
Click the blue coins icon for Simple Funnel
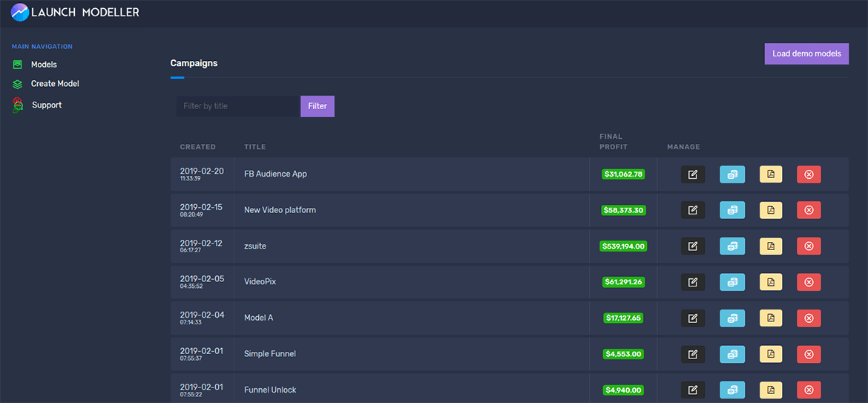coord(732,354)
